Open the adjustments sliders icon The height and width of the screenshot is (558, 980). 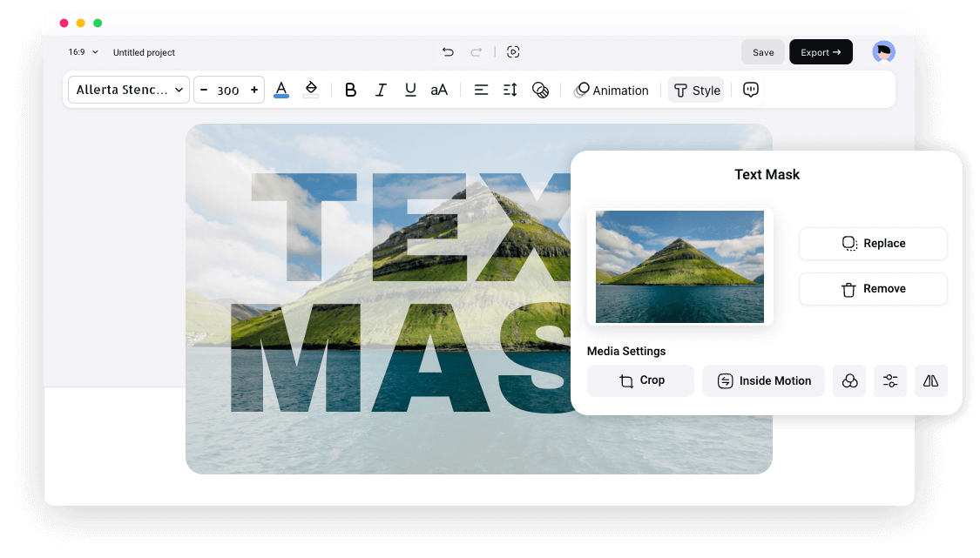[x=890, y=380]
